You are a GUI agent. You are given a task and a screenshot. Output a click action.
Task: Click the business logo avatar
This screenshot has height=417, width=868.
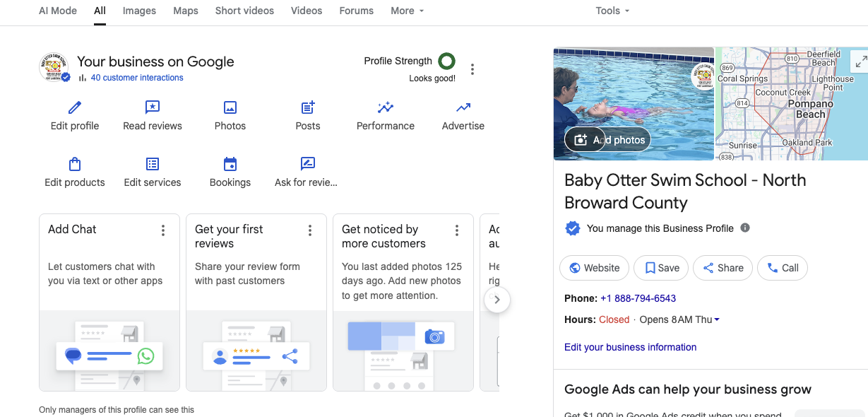(x=54, y=67)
